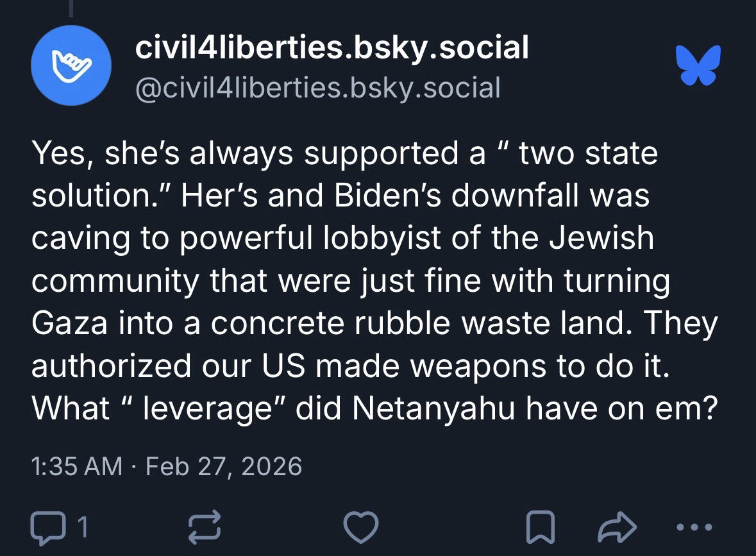Screen dimensions: 756x556
Task: Open the civil4liberties profile avatar
Action: click(x=71, y=65)
